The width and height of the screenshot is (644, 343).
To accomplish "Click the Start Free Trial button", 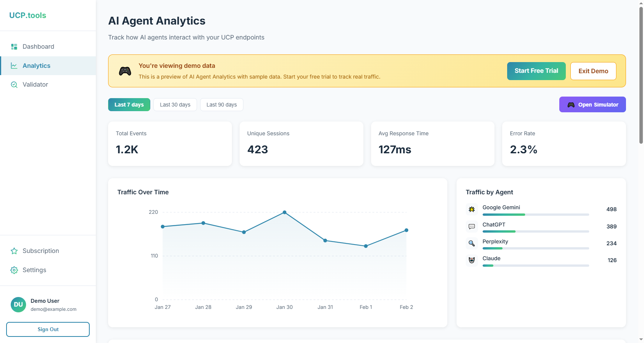I will point(536,71).
